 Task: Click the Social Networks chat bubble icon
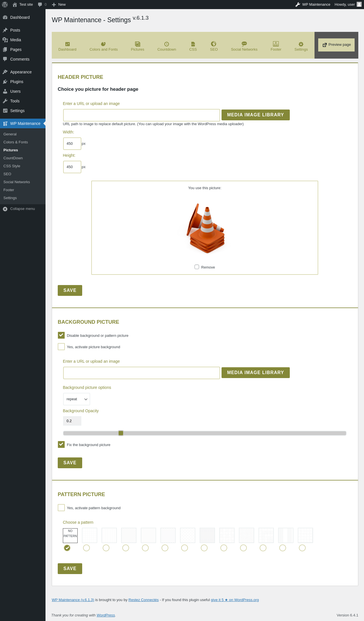pyautogui.click(x=244, y=44)
